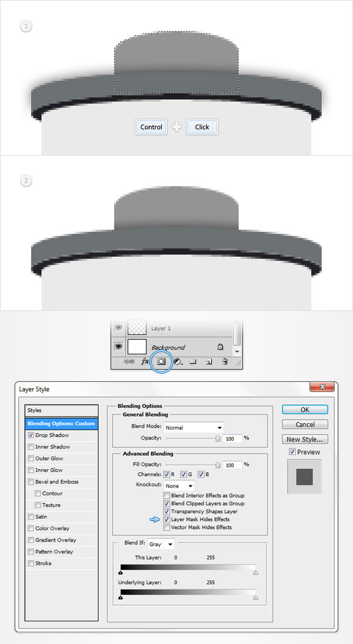Enable the Inner Shadow checkbox
353x644 pixels.
[x=31, y=447]
